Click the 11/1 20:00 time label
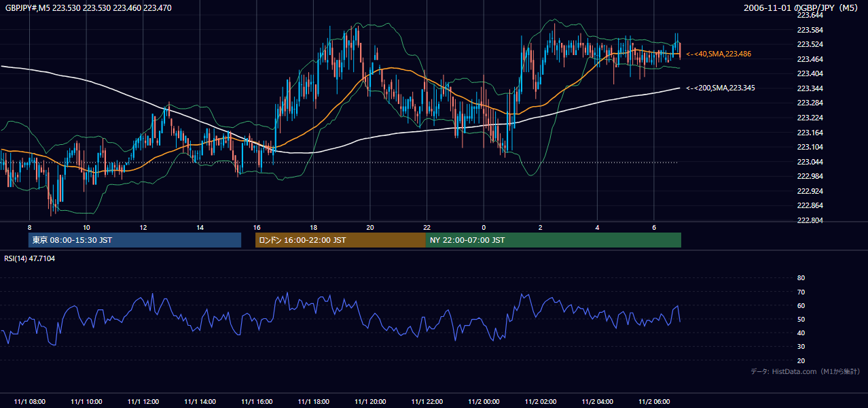The image size is (868, 408). tap(370, 402)
